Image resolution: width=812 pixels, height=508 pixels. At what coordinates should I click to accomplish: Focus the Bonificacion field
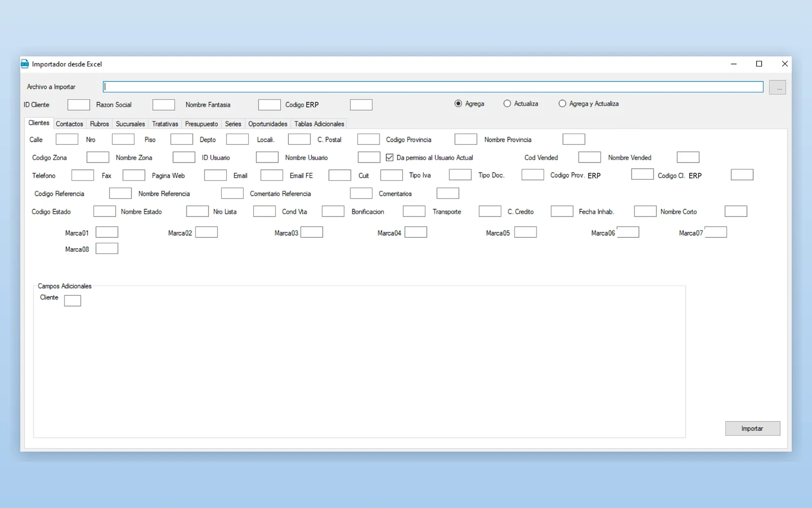[x=414, y=211]
